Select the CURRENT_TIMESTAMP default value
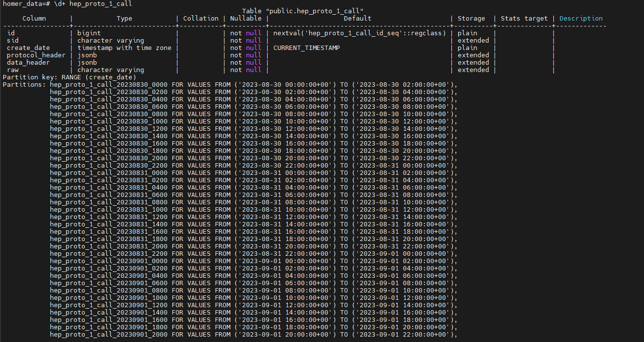Image resolution: width=644 pixels, height=342 pixels. click(307, 48)
